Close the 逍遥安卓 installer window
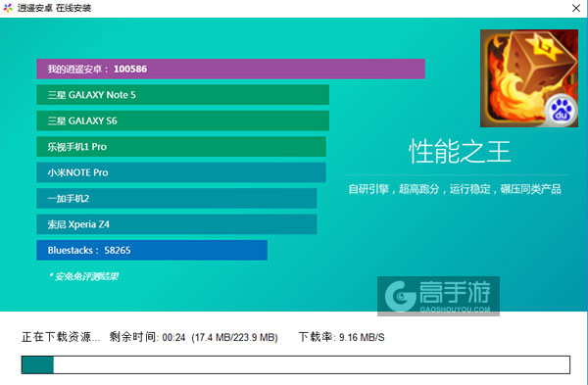The width and height of the screenshot is (588, 385). point(576,8)
